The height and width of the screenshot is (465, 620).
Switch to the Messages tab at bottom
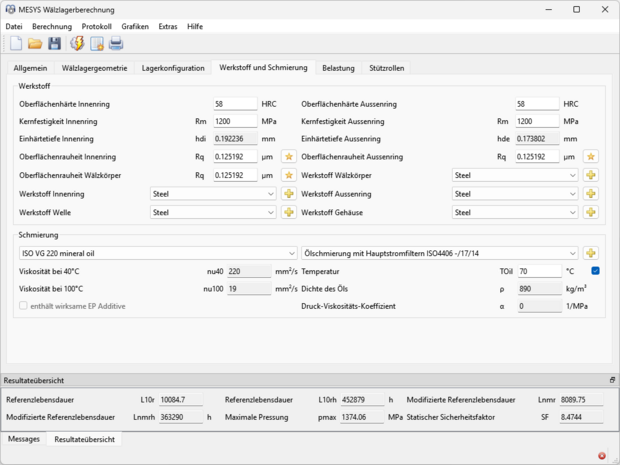click(23, 439)
